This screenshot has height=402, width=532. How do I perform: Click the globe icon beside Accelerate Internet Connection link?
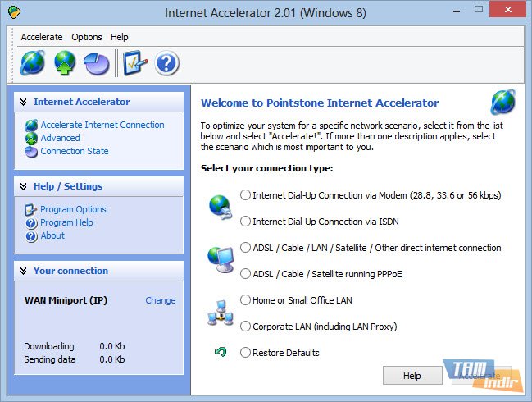point(31,126)
